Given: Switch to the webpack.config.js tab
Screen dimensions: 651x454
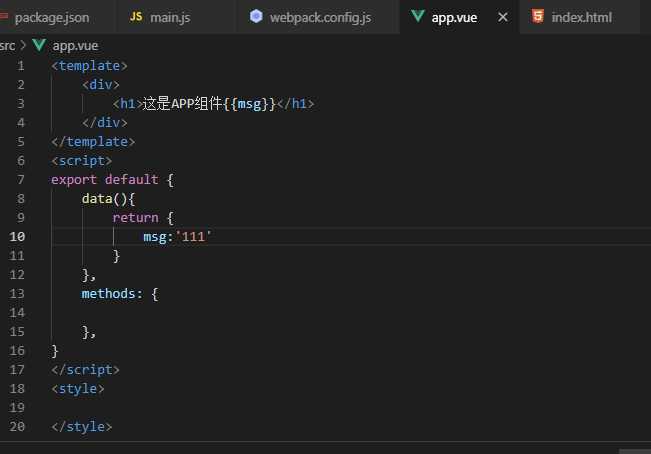Looking at the screenshot, I should (320, 17).
